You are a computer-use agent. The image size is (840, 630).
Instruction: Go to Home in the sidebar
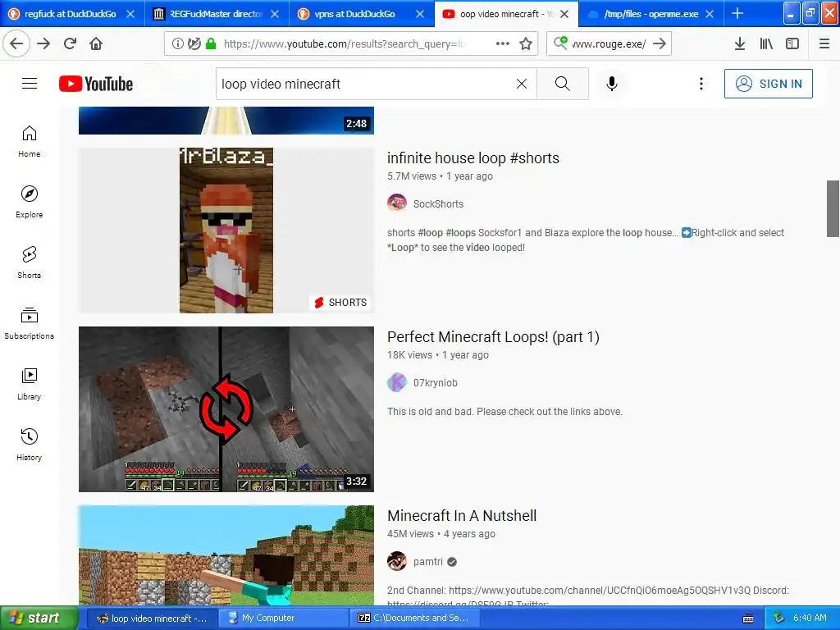tap(29, 141)
